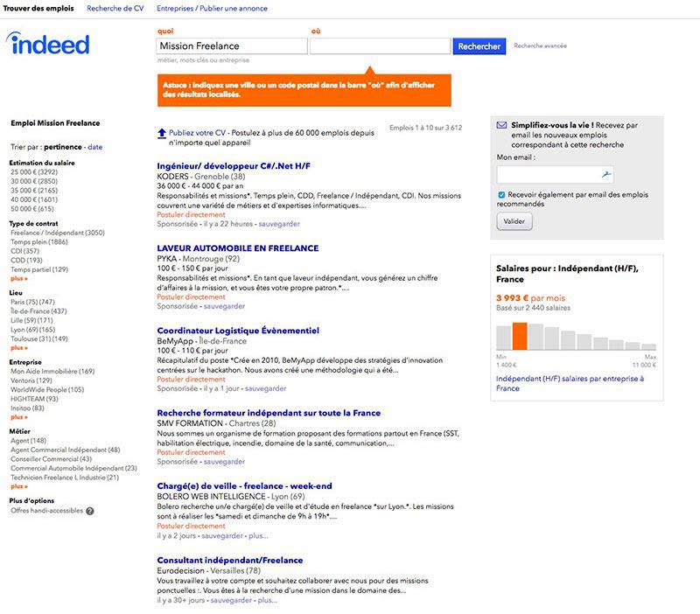Sort results by date

point(95,147)
